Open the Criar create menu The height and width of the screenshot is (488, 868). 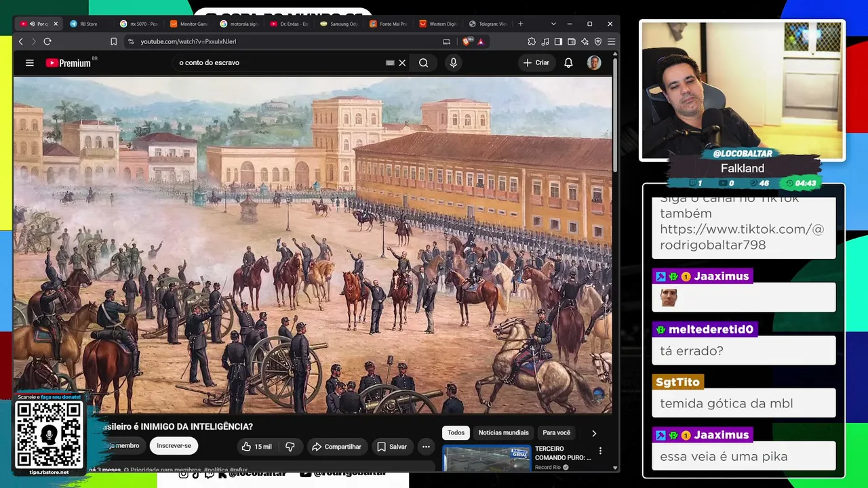click(536, 63)
